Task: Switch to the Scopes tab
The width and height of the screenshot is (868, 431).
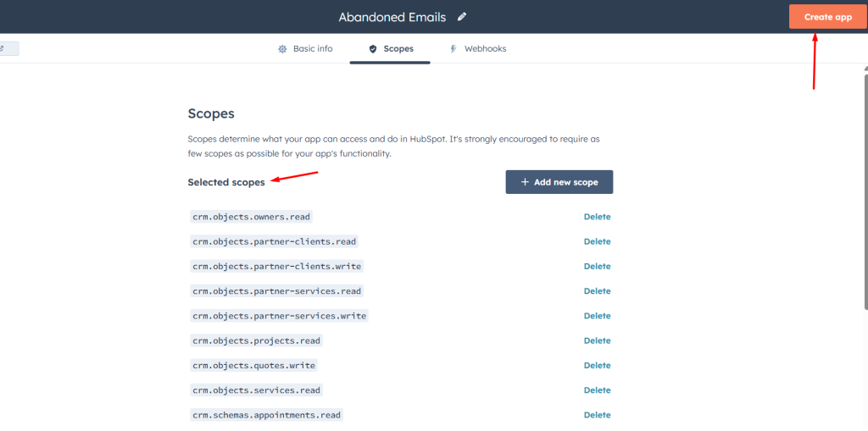Action: pos(390,48)
